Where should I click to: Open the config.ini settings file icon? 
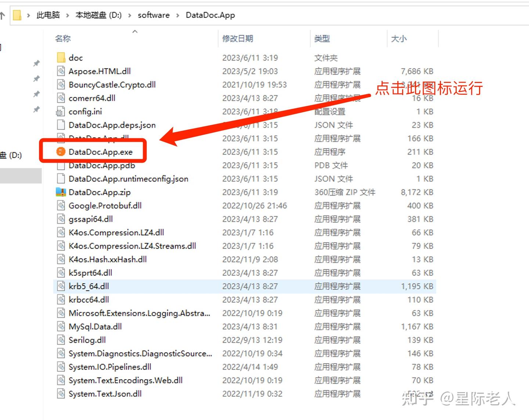(x=60, y=111)
